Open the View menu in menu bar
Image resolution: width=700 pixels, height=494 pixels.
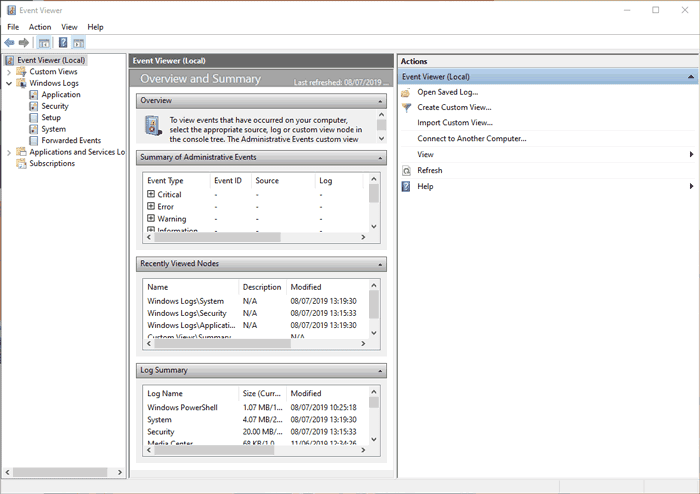[x=69, y=27]
